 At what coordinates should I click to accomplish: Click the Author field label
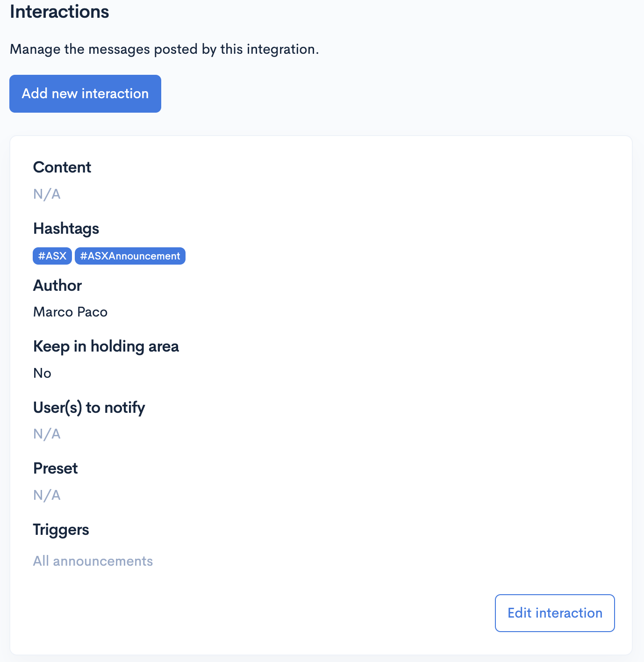57,285
